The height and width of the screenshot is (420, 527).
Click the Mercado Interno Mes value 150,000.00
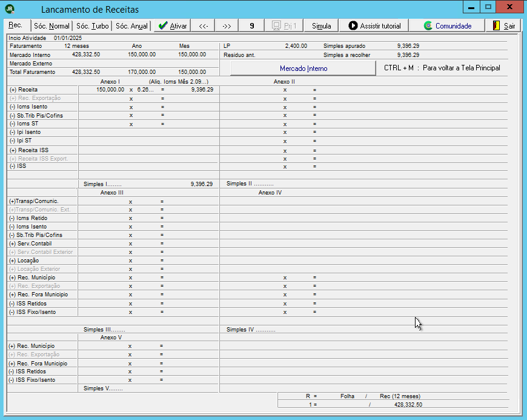click(192, 55)
